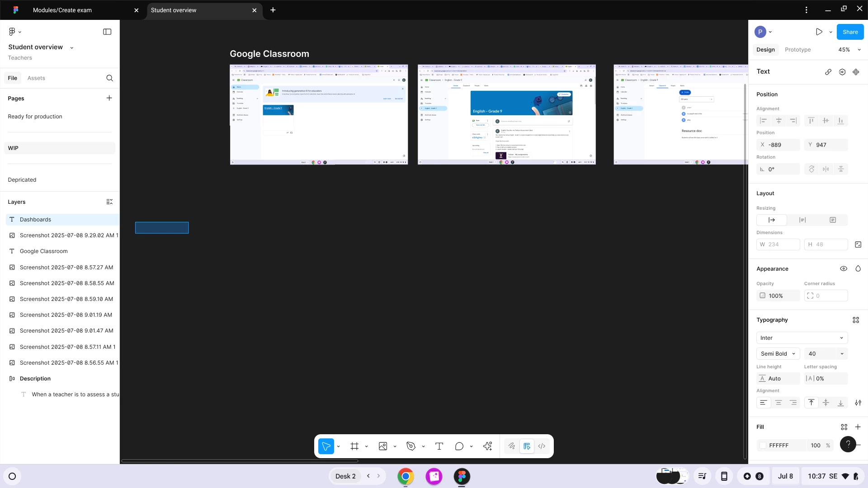Click the fill opacity 100 field

click(816, 446)
